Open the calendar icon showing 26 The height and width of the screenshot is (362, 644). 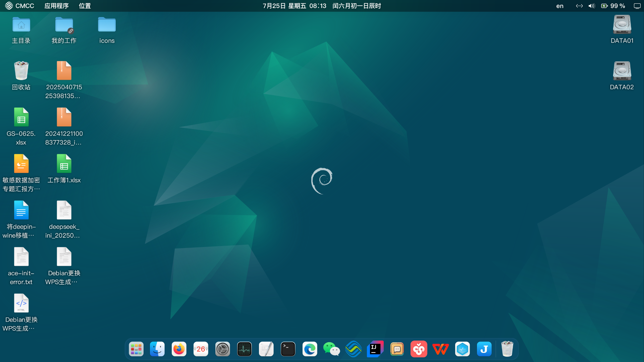point(201,349)
